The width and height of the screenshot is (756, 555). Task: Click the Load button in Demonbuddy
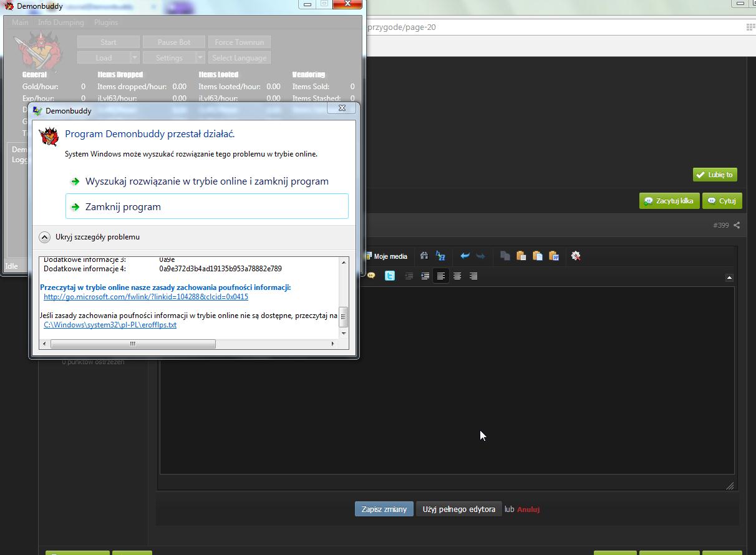pyautogui.click(x=104, y=57)
